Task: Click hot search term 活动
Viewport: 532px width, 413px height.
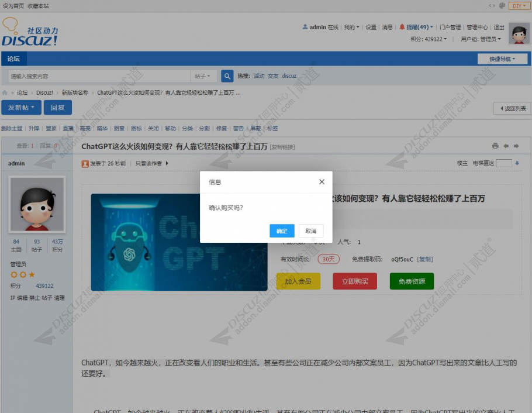Action: tap(259, 76)
